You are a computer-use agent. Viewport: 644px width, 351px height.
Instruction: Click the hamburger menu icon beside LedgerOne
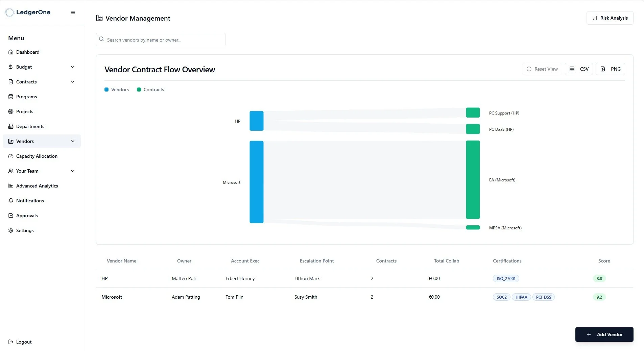click(x=73, y=12)
